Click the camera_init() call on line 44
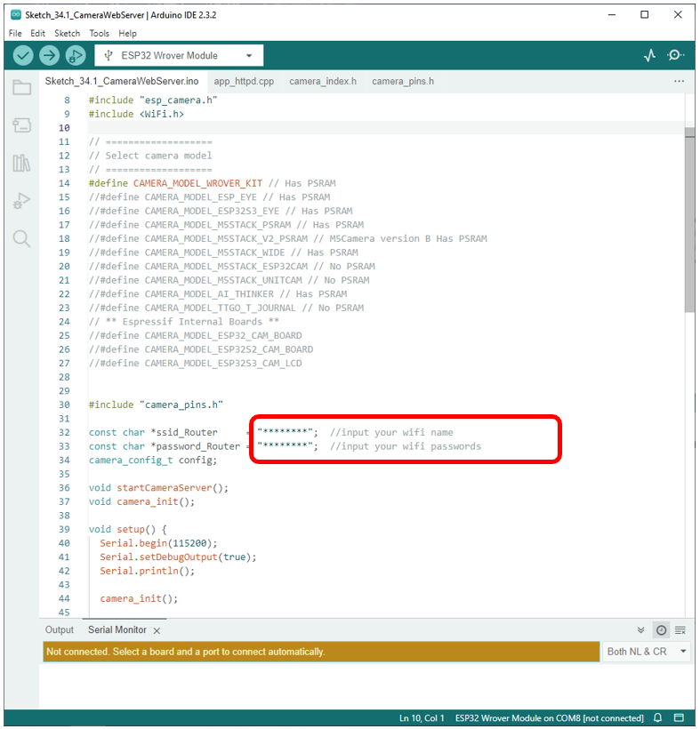 click(139, 598)
